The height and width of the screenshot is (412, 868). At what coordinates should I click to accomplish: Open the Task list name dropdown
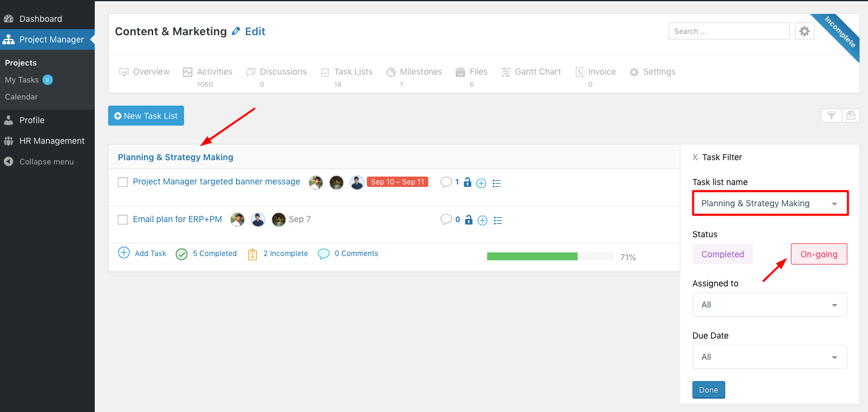tap(770, 203)
